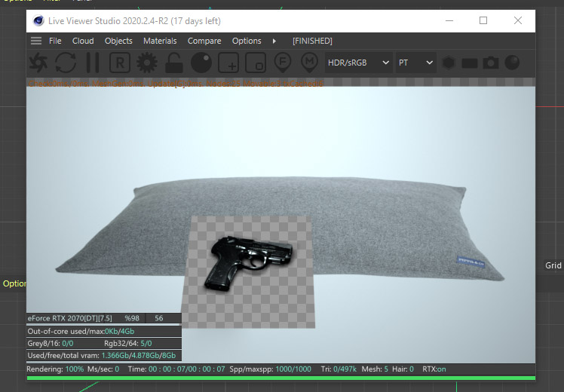564x392 pixels.
Task: Click the Used/free/total vram readout
Action: pos(102,355)
